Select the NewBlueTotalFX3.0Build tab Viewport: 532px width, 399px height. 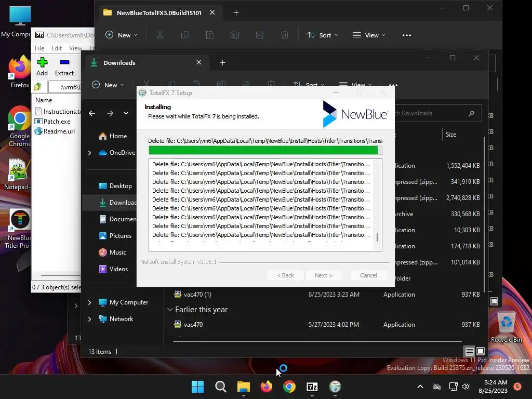(159, 12)
